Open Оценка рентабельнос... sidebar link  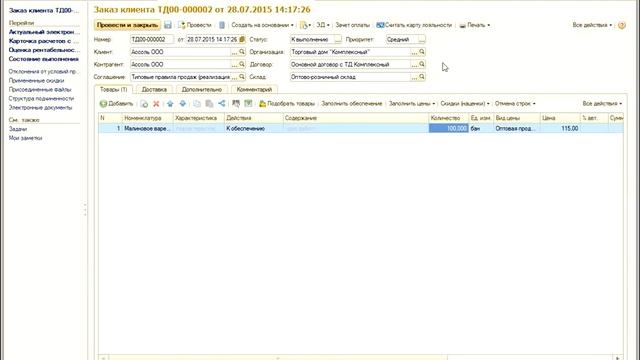pos(44,50)
